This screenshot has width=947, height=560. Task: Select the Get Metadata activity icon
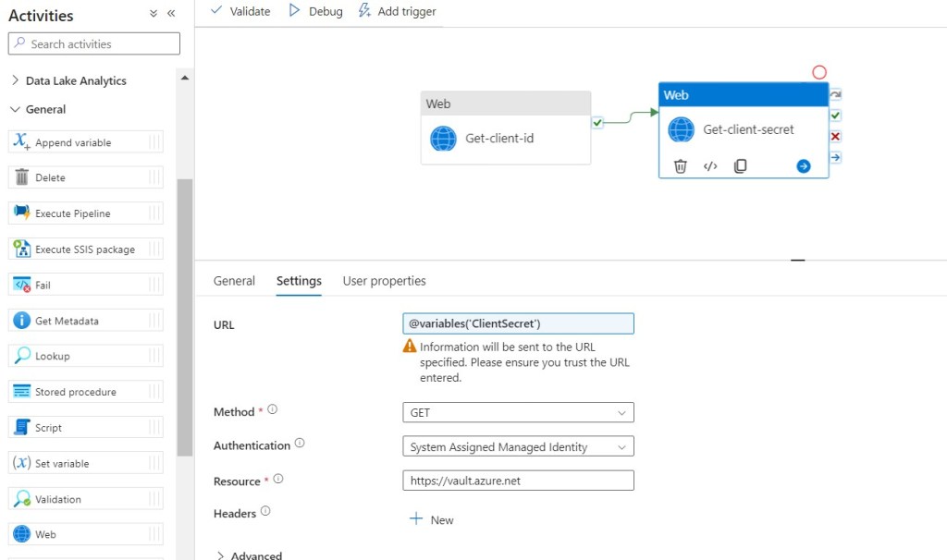click(x=21, y=321)
